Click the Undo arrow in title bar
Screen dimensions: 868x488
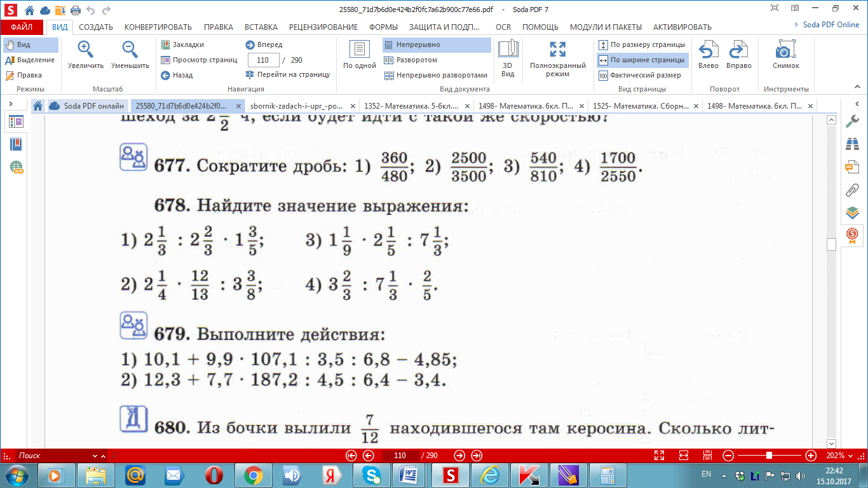(91, 10)
